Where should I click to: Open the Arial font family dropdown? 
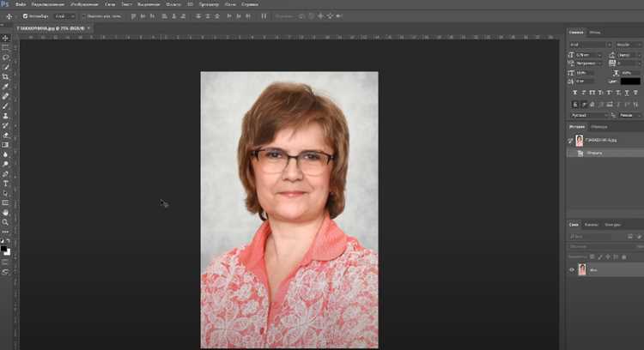tap(590, 45)
